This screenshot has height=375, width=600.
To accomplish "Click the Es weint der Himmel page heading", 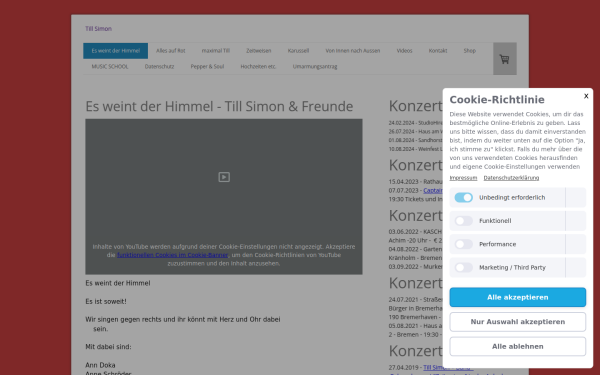I will coord(219,106).
